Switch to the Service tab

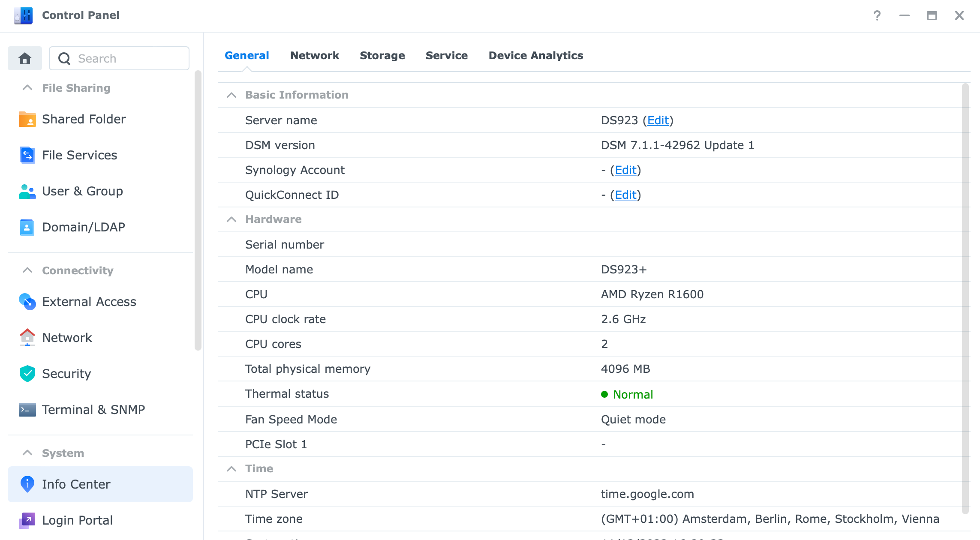[x=447, y=56]
